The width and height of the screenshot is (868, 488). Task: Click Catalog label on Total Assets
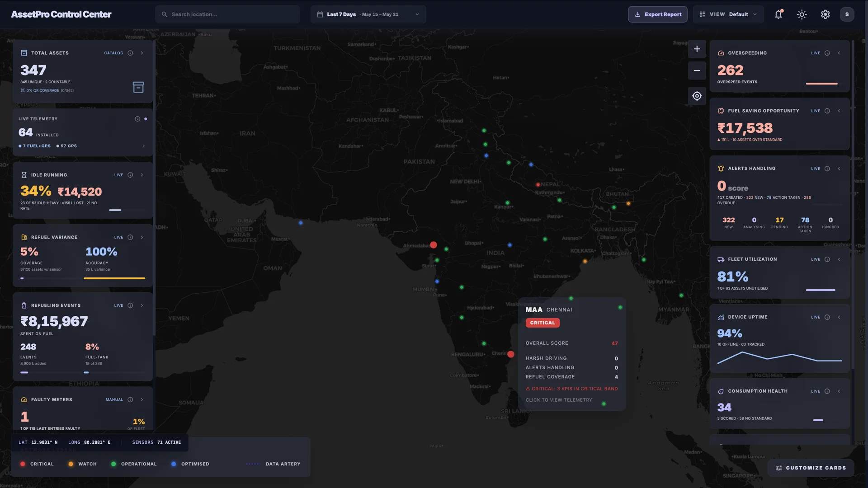tap(113, 53)
